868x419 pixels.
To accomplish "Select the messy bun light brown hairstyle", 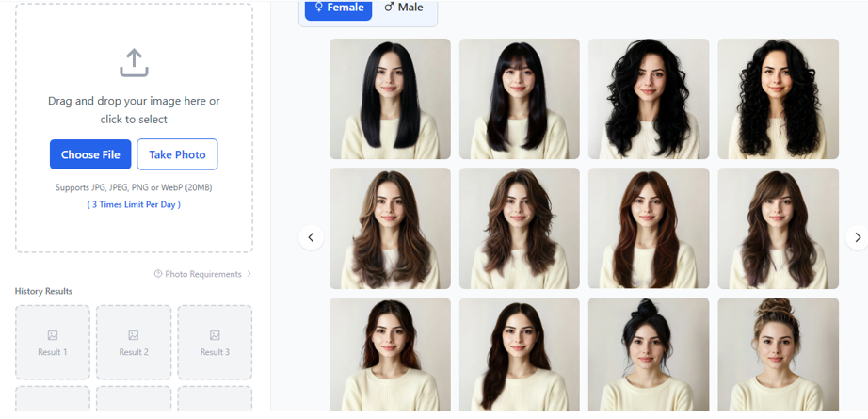I will pyautogui.click(x=778, y=356).
